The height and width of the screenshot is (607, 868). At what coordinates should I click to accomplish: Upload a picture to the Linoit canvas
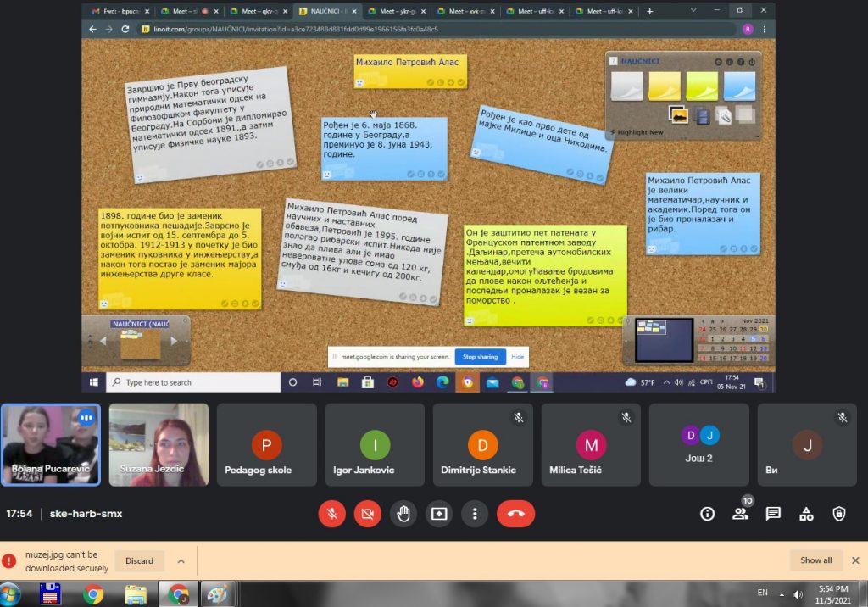(x=677, y=114)
